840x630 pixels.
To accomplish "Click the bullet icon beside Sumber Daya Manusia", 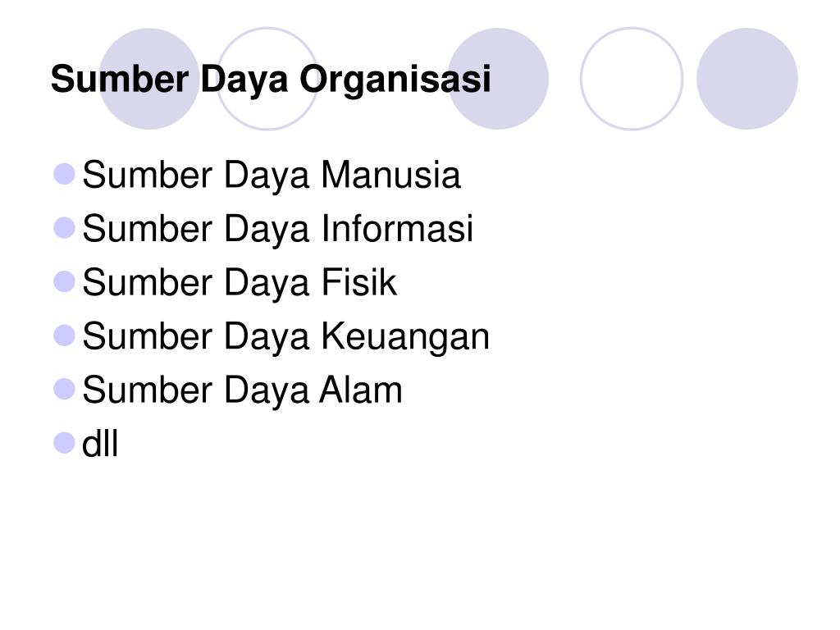I will coord(64,174).
